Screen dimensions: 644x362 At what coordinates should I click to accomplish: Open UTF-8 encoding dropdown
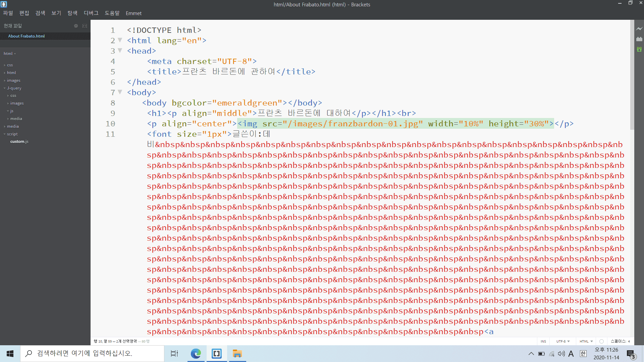(563, 341)
